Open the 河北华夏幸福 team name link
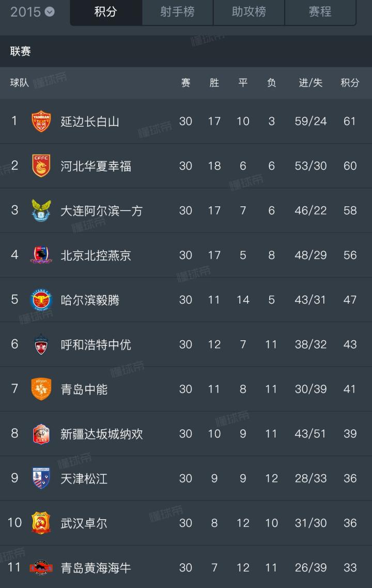Viewport: 372px width, 588px height. coord(96,166)
